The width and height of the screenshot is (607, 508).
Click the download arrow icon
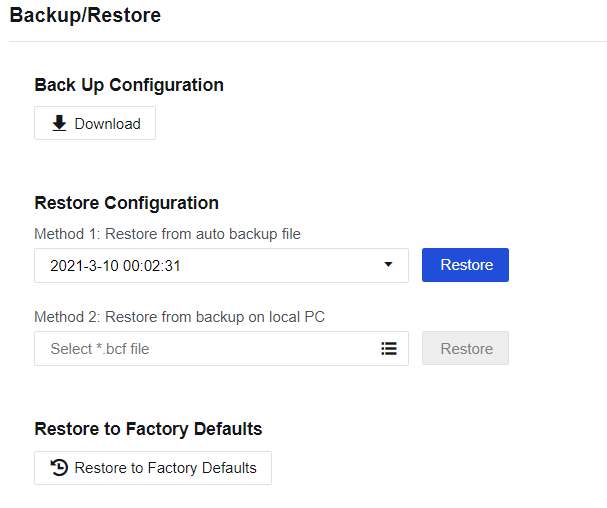59,124
